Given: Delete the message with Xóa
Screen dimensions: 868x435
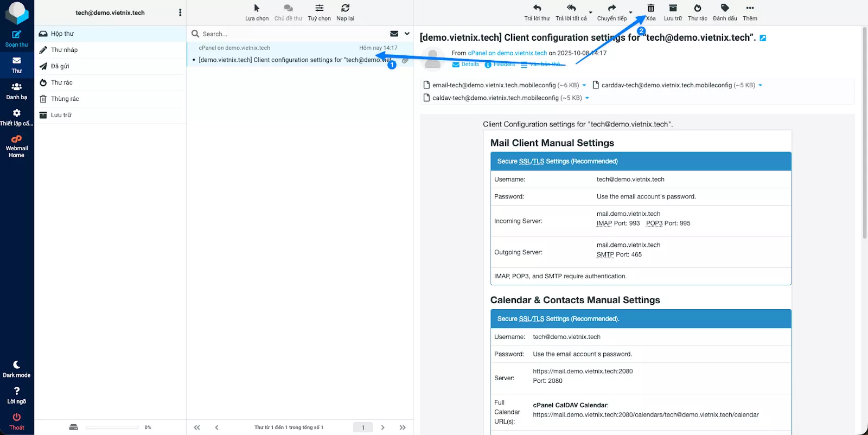Looking at the screenshot, I should 651,12.
